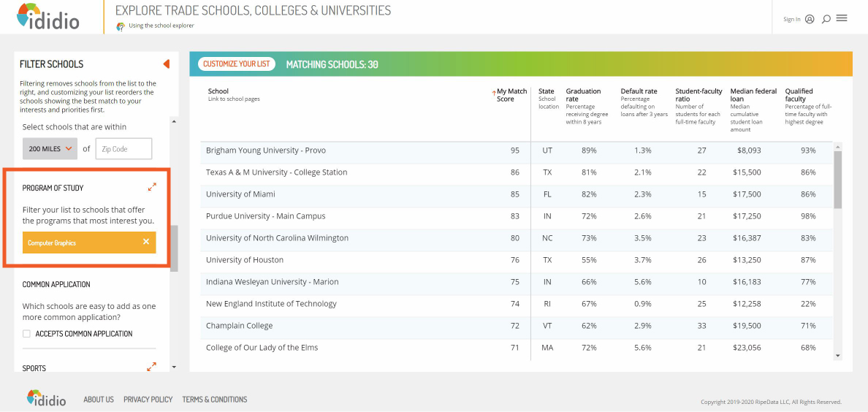Open the user account Sign In icon
The height and width of the screenshot is (412, 868).
click(x=810, y=19)
